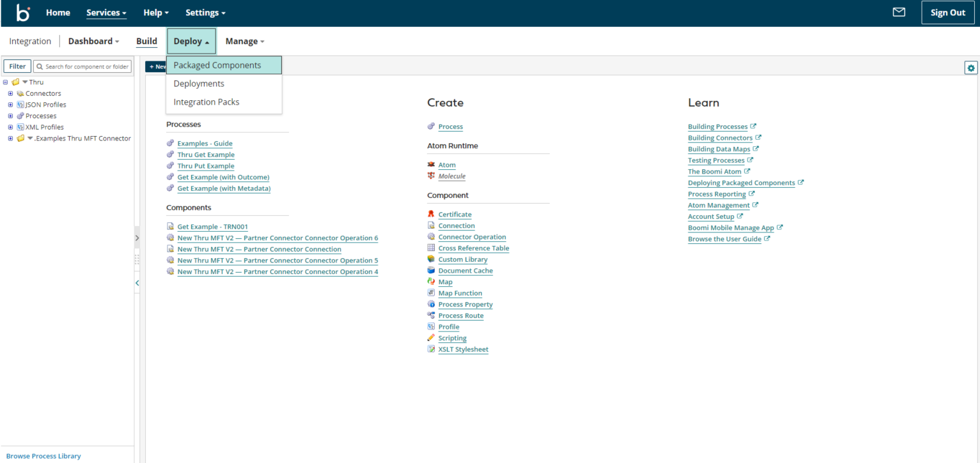
Task: Click the Map component icon
Action: (432, 282)
